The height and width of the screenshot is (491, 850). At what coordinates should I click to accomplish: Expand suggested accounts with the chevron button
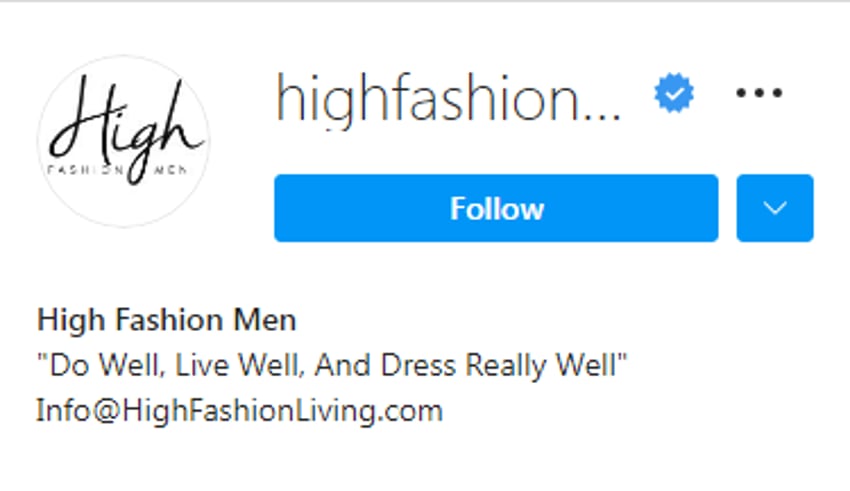775,208
